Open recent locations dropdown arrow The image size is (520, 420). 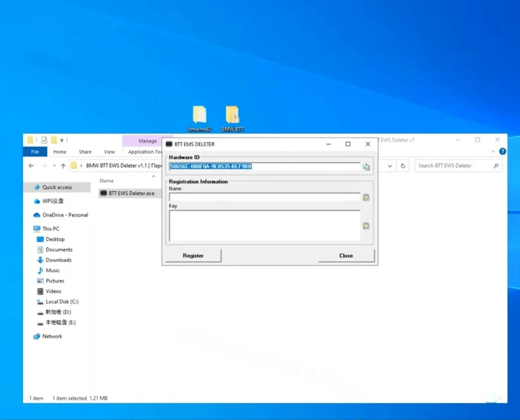[x=54, y=166]
